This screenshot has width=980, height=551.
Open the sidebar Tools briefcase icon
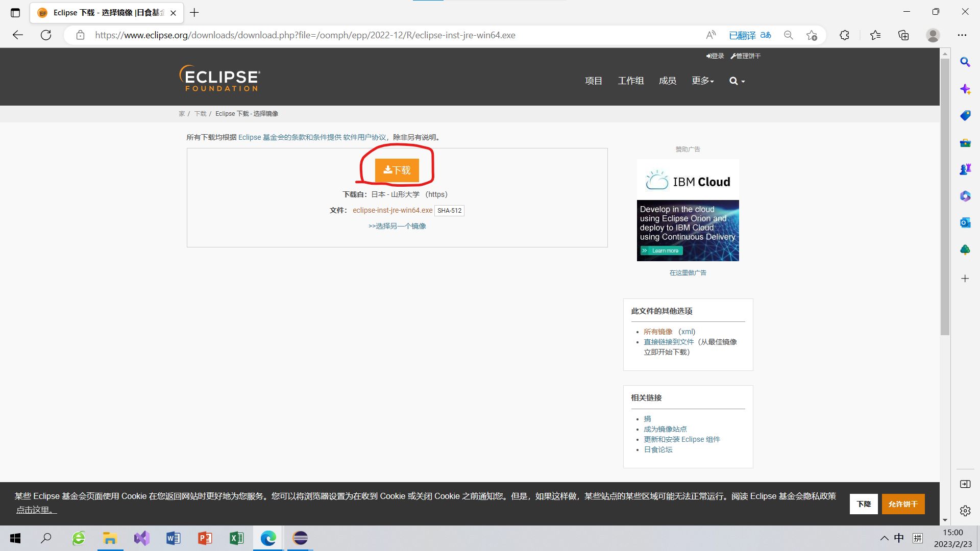click(x=965, y=143)
